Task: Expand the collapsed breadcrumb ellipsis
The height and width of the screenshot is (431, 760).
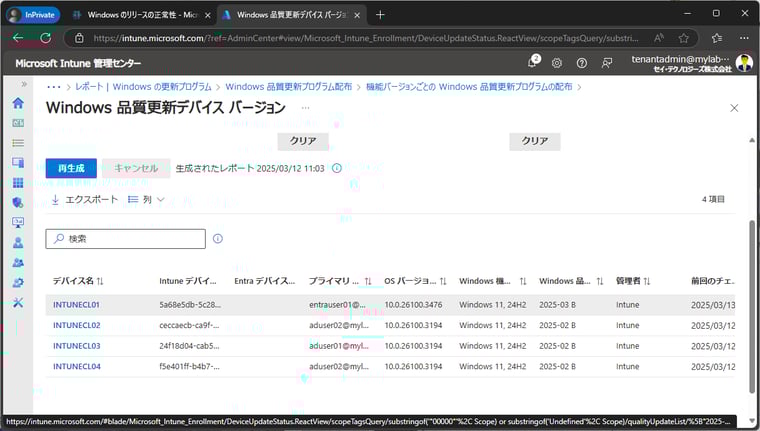Action: point(54,87)
